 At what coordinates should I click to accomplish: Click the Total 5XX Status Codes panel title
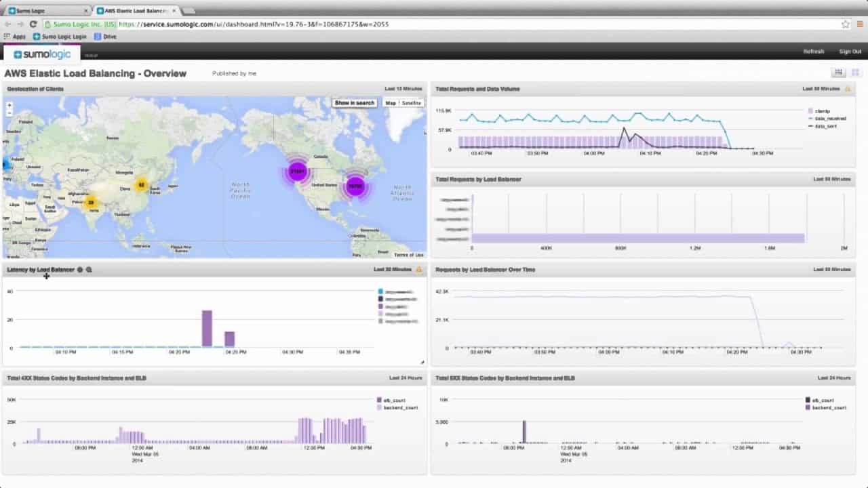tap(505, 378)
